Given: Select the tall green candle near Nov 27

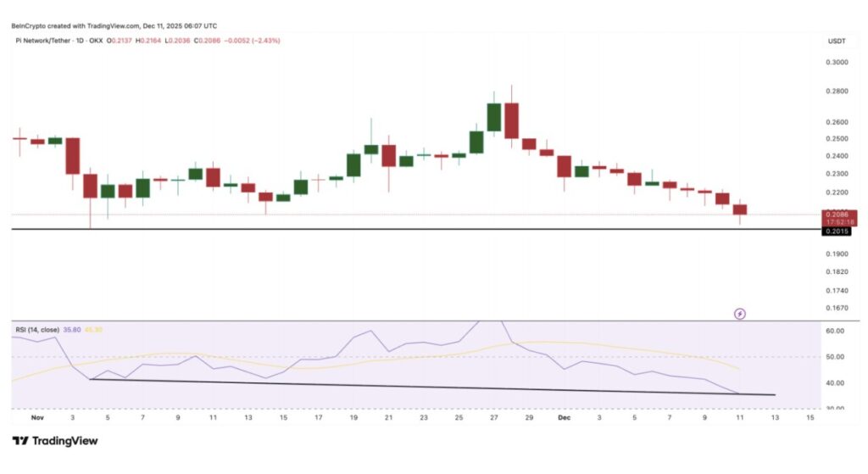Looking at the screenshot, I should 494,117.
